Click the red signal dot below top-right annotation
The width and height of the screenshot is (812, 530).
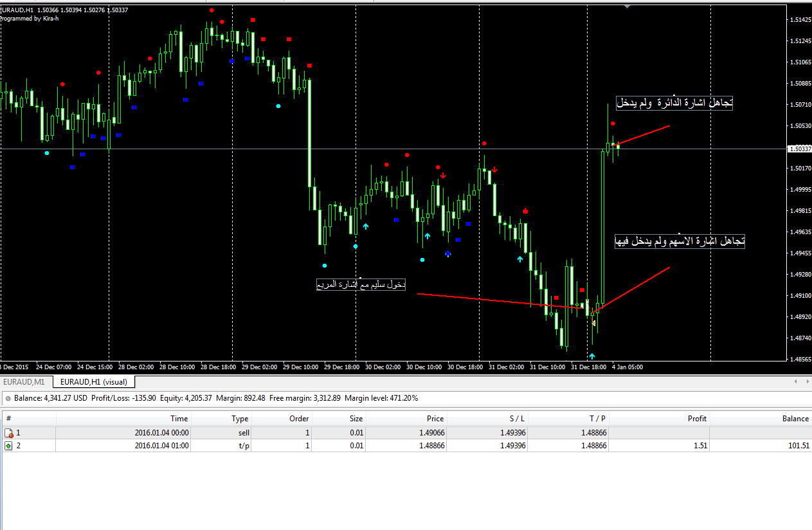[613, 123]
